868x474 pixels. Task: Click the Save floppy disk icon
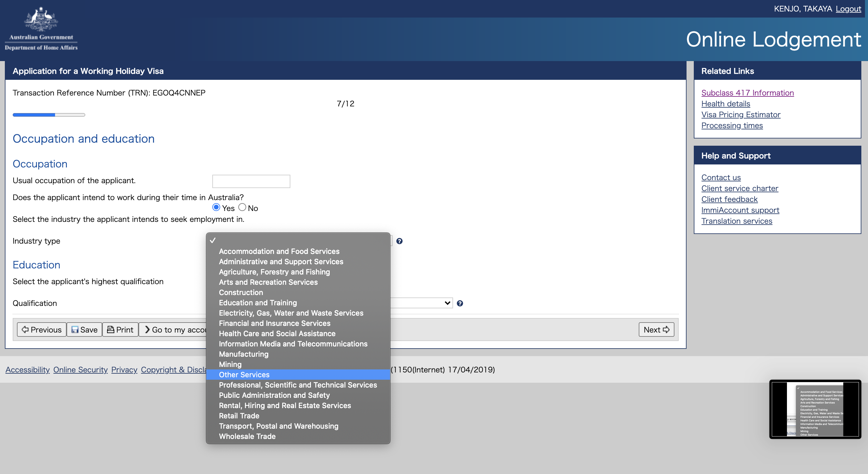75,330
